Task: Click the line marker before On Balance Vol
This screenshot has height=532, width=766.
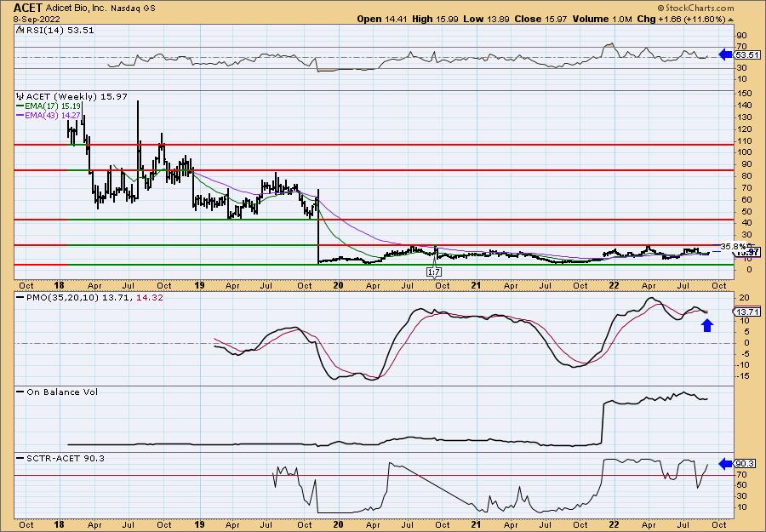Action: pos(20,392)
